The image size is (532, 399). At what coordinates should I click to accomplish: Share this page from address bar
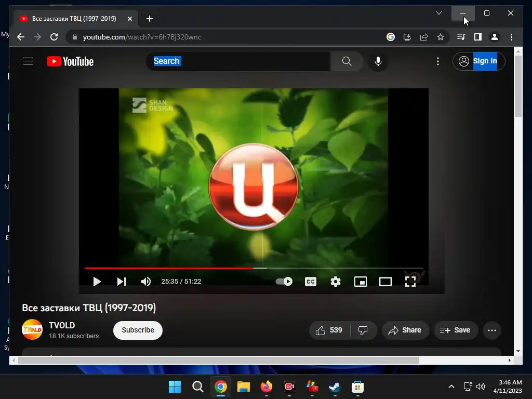click(x=424, y=37)
